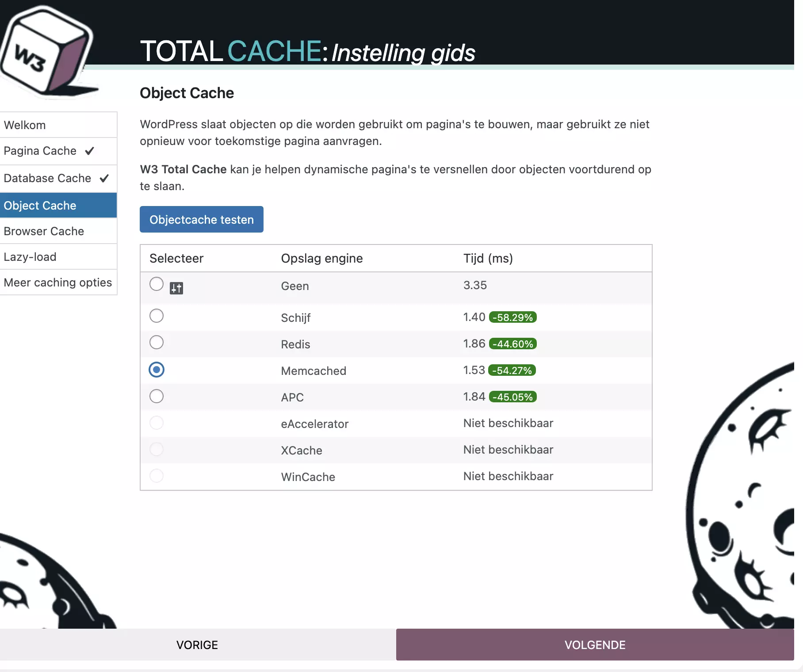
Task: Click the Memcached engine label
Action: coord(314,371)
